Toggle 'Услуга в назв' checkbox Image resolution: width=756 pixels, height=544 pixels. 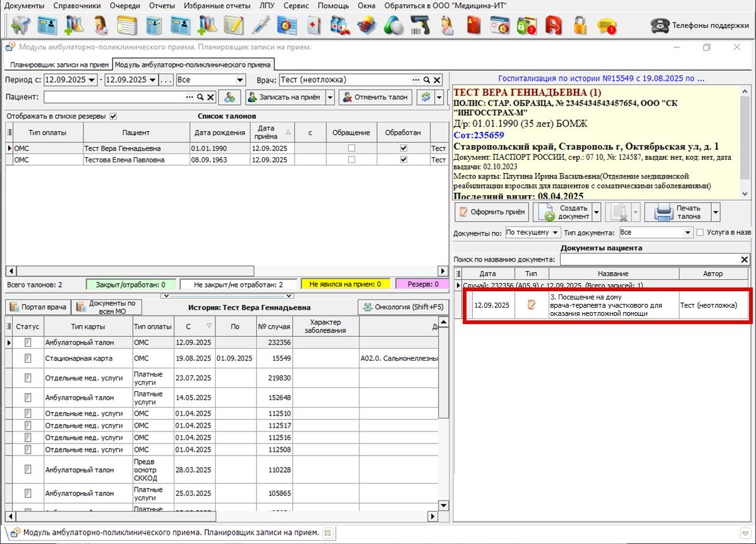click(700, 233)
